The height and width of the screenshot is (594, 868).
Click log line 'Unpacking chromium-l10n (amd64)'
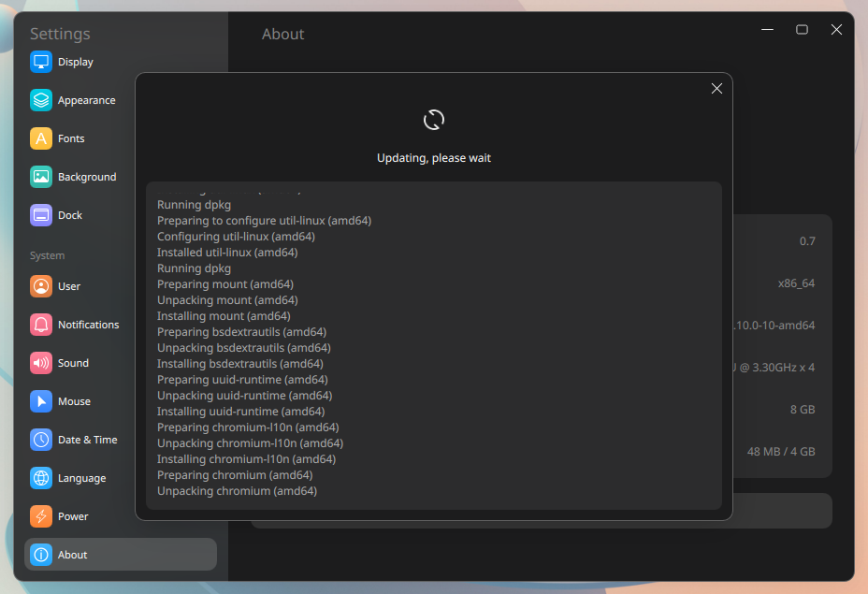(251, 443)
